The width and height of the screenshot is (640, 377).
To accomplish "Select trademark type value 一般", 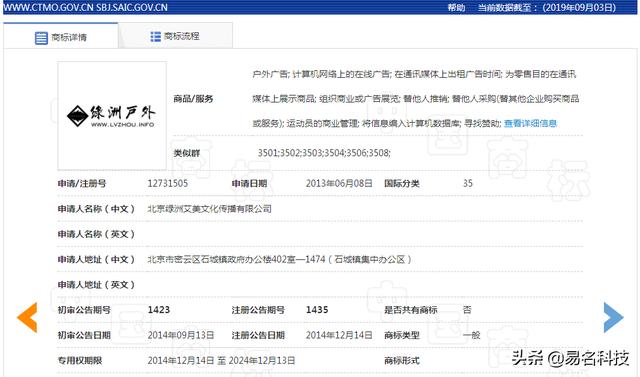I will (x=471, y=335).
